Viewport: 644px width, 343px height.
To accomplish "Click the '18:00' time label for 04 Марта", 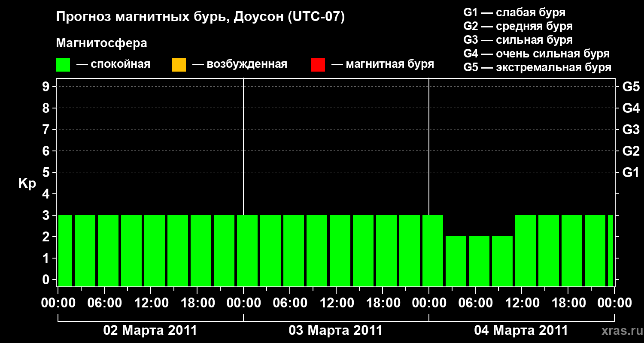I will coord(568,303).
